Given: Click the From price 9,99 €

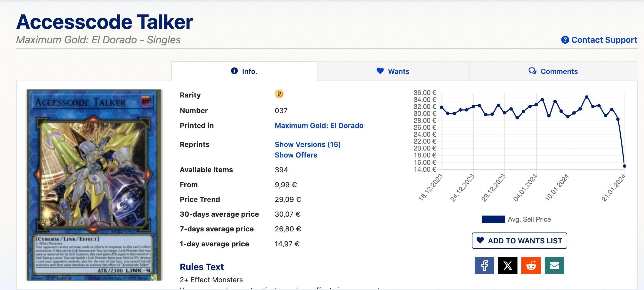Looking at the screenshot, I should tap(286, 185).
